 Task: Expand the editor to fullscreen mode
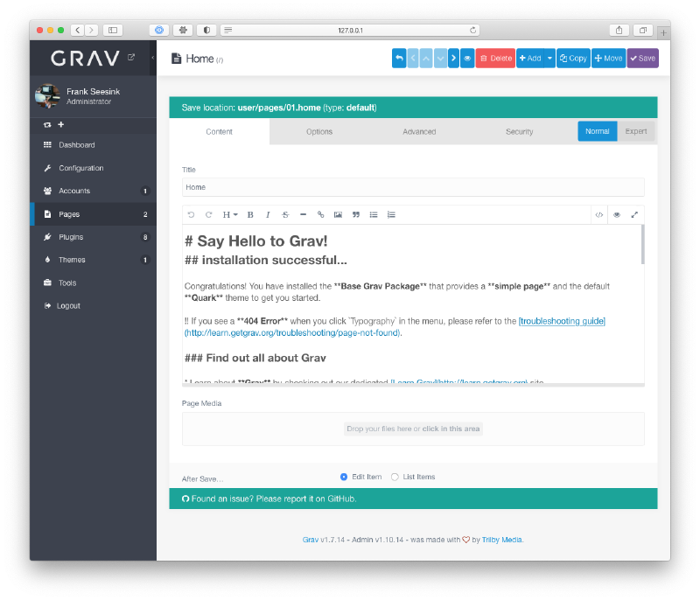pos(633,214)
